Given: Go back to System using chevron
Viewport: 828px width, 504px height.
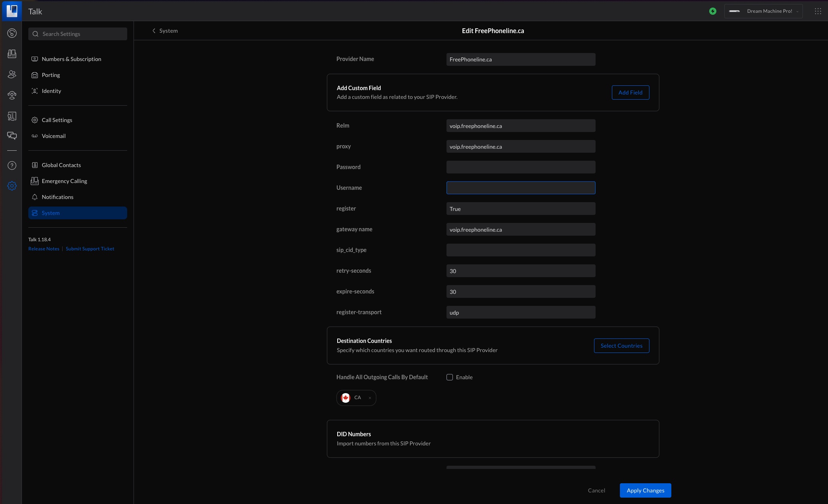Looking at the screenshot, I should click(154, 31).
